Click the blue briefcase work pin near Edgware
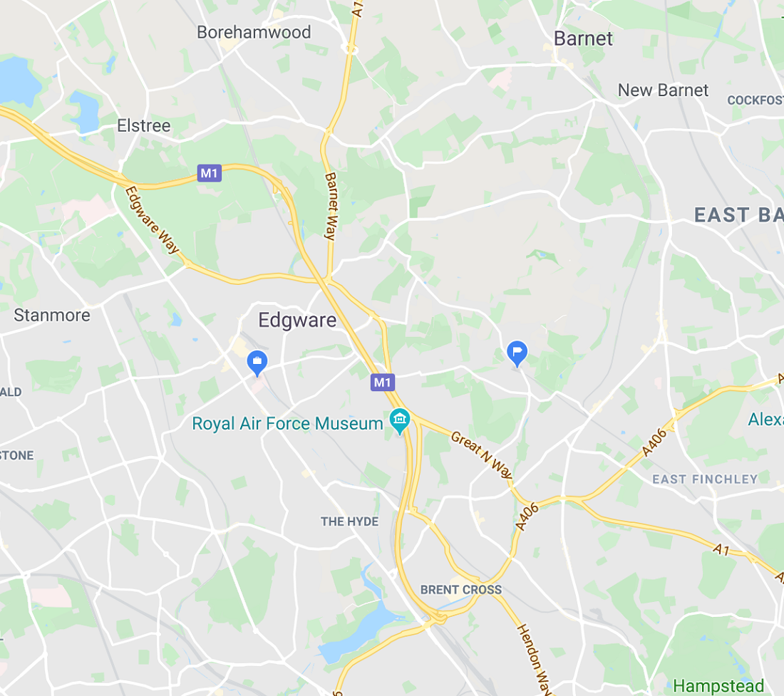Viewport: 784px width, 696px height. coord(257,363)
